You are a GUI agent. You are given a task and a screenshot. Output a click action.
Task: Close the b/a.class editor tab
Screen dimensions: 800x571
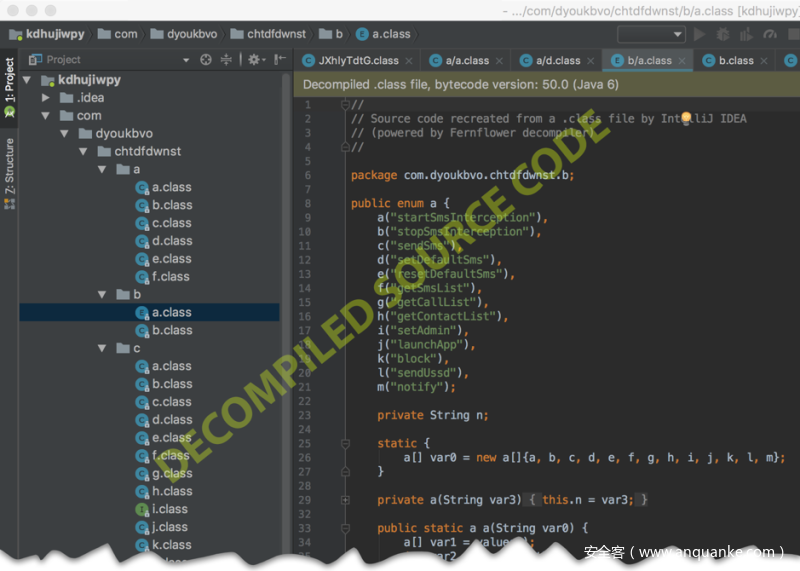[x=683, y=61]
